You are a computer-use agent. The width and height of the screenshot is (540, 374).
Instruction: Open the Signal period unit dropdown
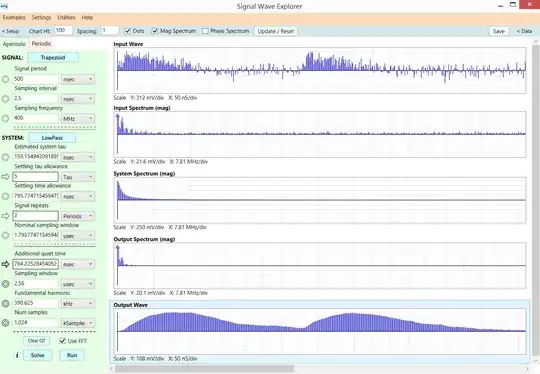(x=77, y=79)
